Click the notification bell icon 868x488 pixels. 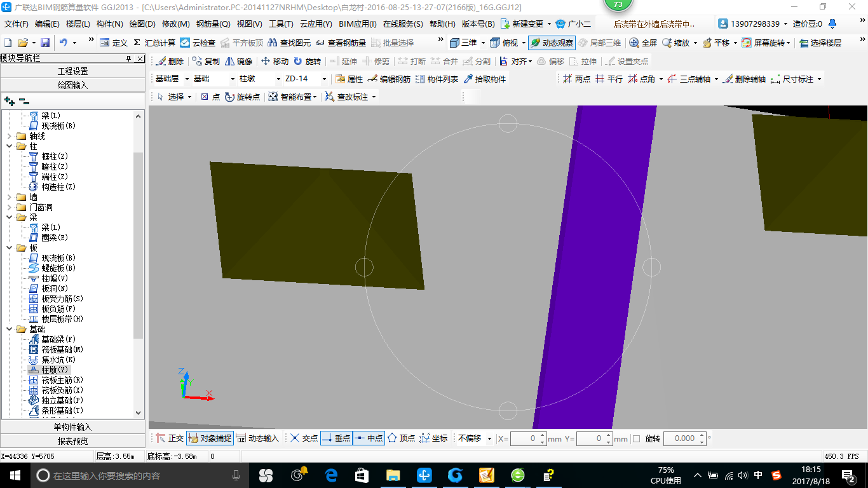(x=833, y=24)
